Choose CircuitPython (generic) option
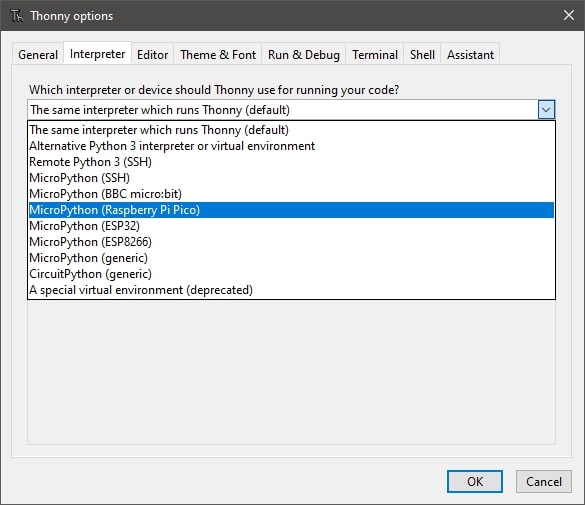 (291, 274)
